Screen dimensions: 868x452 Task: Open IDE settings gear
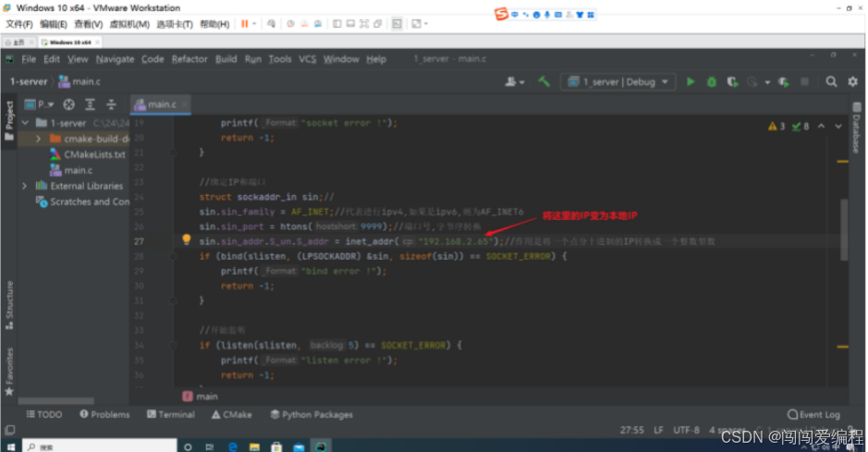point(852,82)
